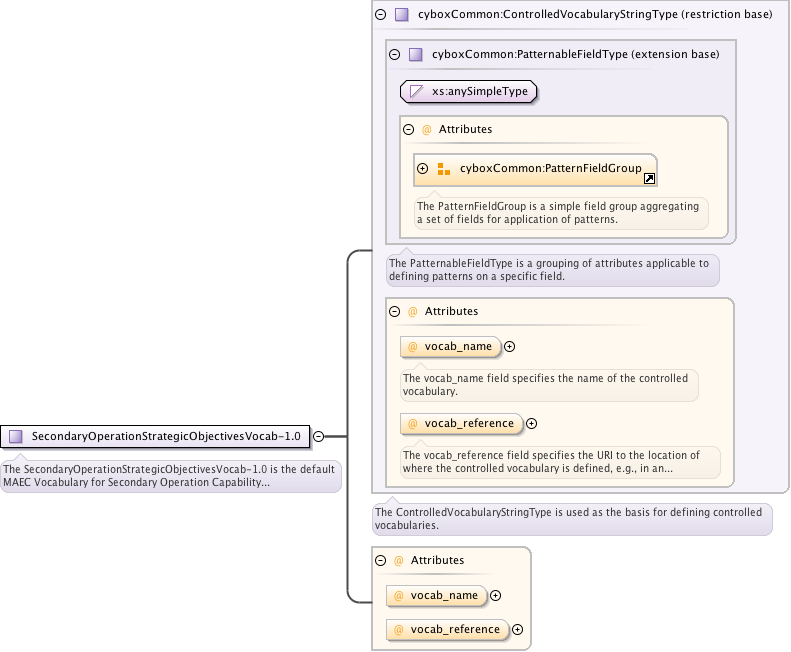
Task: Select the xs:anySimpleType node
Action: click(469, 92)
